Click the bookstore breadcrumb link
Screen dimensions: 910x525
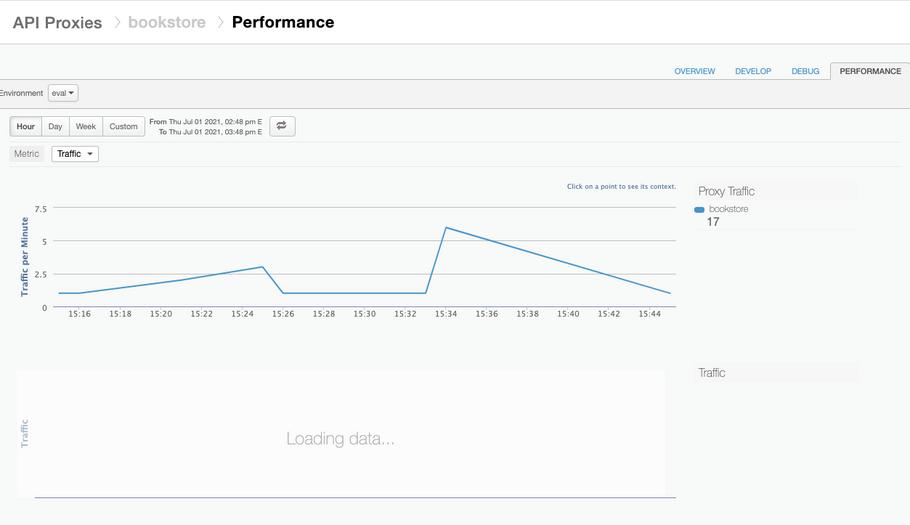tap(166, 23)
